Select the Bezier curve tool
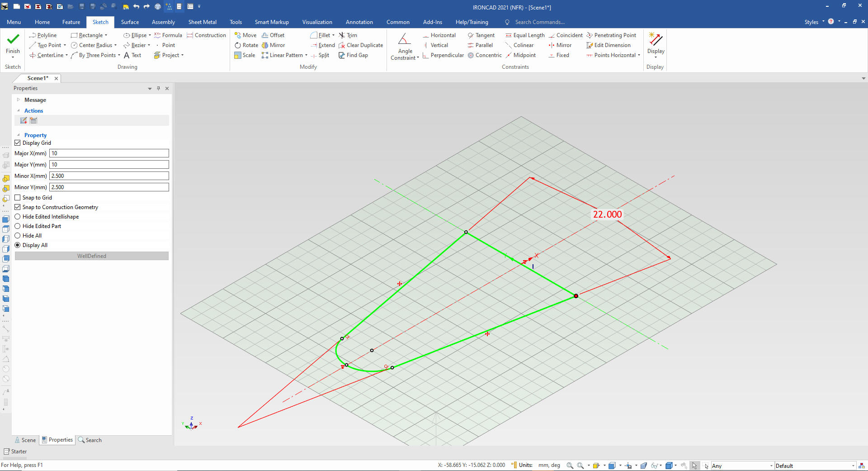The width and height of the screenshot is (868, 471). coord(134,45)
